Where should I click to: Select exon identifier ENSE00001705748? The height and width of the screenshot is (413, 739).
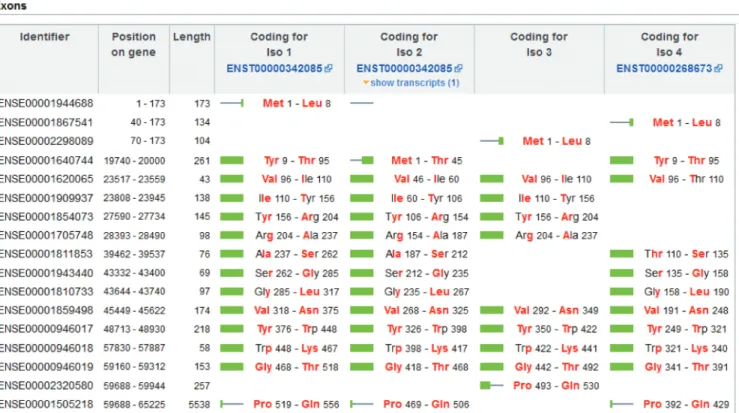46,235
